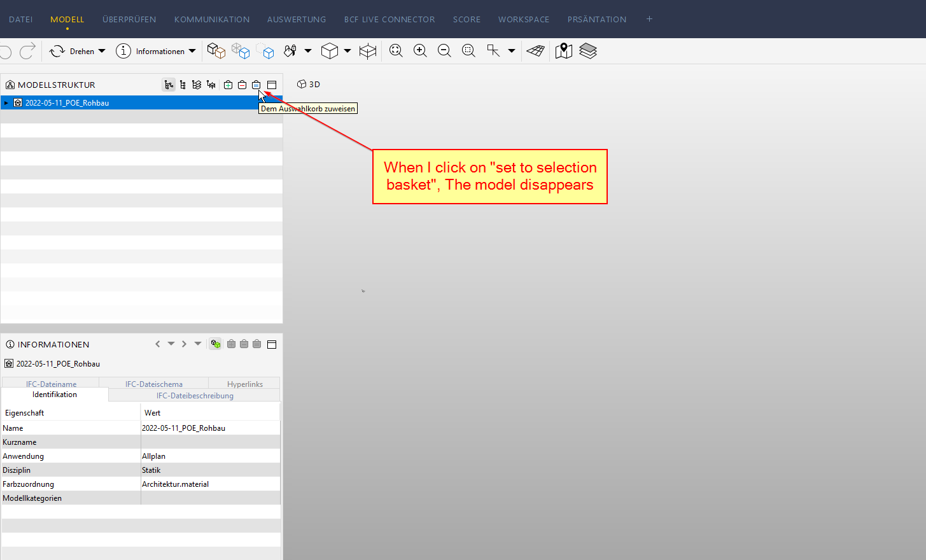This screenshot has height=560, width=926.
Task: Click the dashed-outline blue cube icon
Action: (x=265, y=51)
